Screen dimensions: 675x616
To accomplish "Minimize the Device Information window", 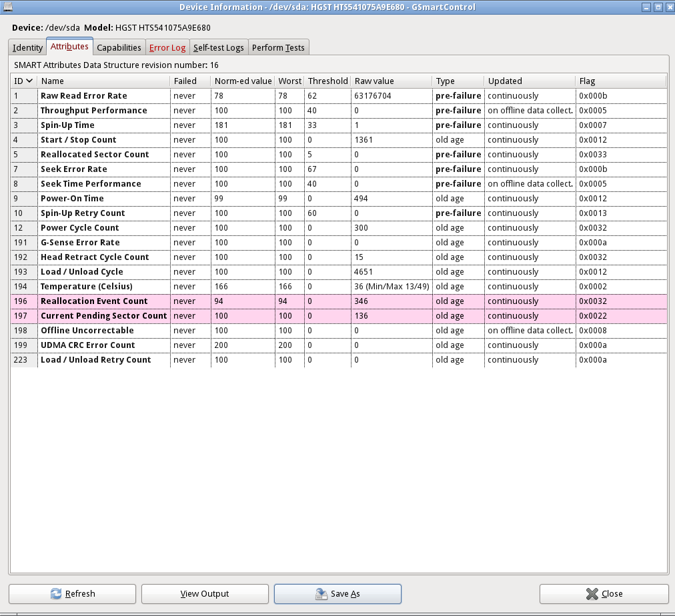I will (646, 7).
